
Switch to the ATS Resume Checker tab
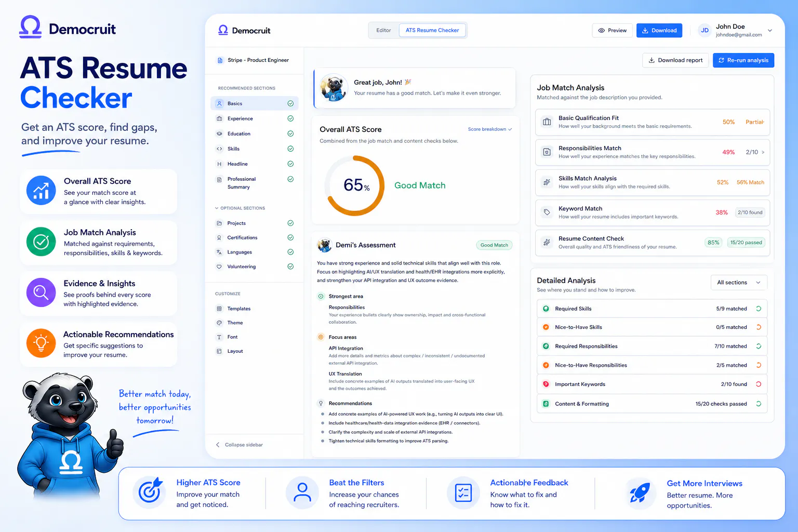click(x=432, y=30)
